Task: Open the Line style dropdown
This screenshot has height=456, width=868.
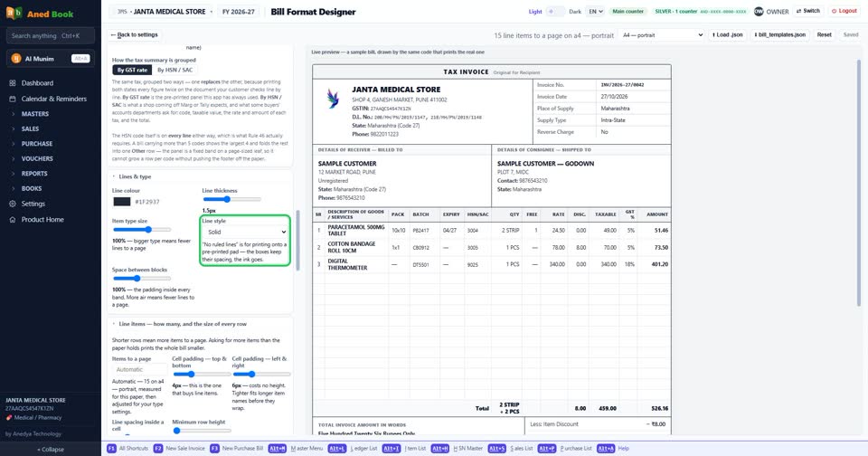Action: (245, 232)
